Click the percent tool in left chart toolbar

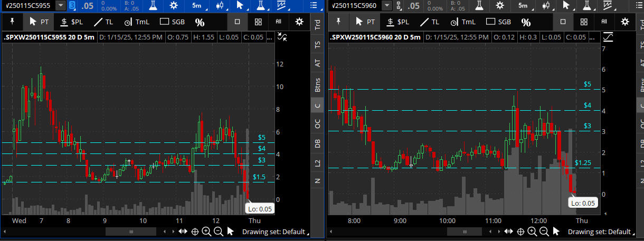(x=200, y=22)
